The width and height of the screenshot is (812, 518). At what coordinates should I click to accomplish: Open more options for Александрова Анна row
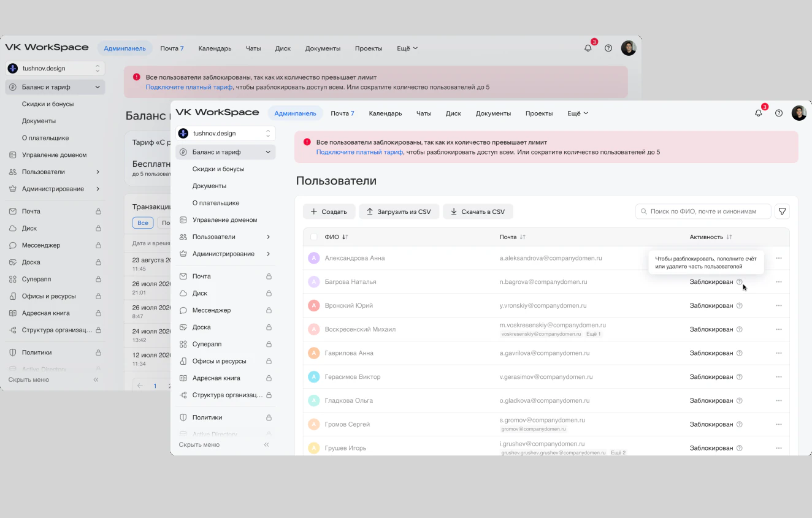(x=779, y=258)
